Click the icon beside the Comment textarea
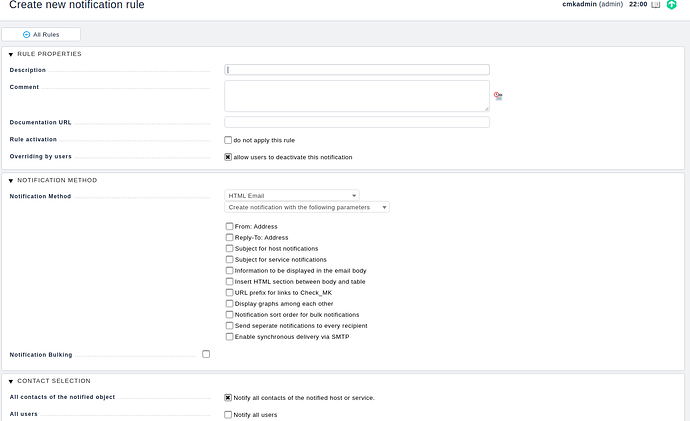Screen dimensions: 690x421 [498, 96]
